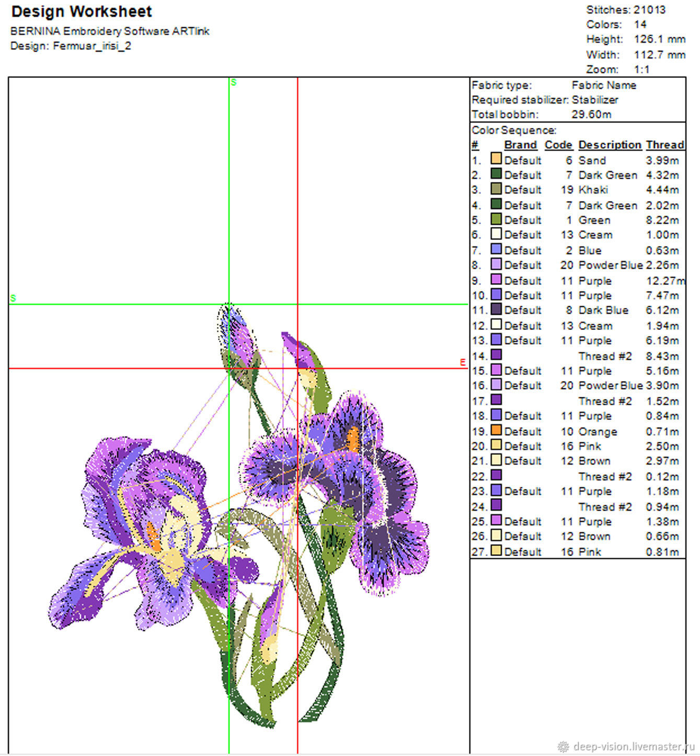Click the Zoom value 1:1
This screenshot has width=700, height=756.
[641, 70]
